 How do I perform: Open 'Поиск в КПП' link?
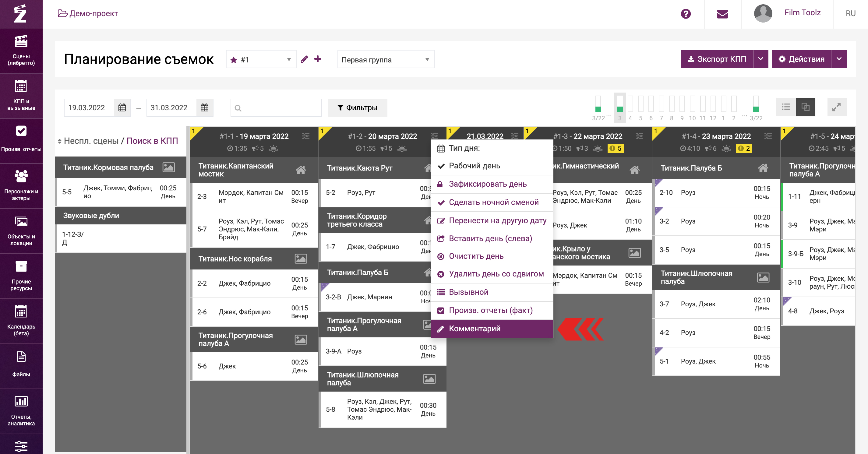152,141
